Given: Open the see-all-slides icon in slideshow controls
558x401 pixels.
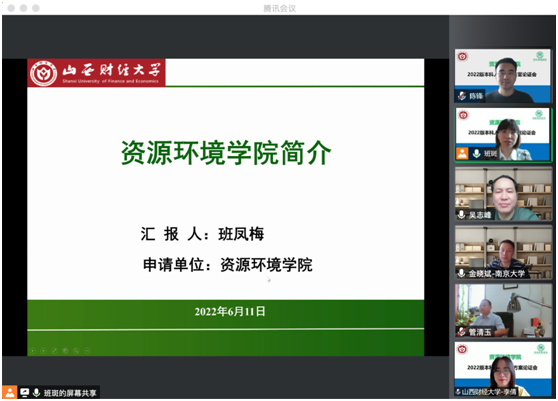Looking at the screenshot, I should tap(65, 351).
